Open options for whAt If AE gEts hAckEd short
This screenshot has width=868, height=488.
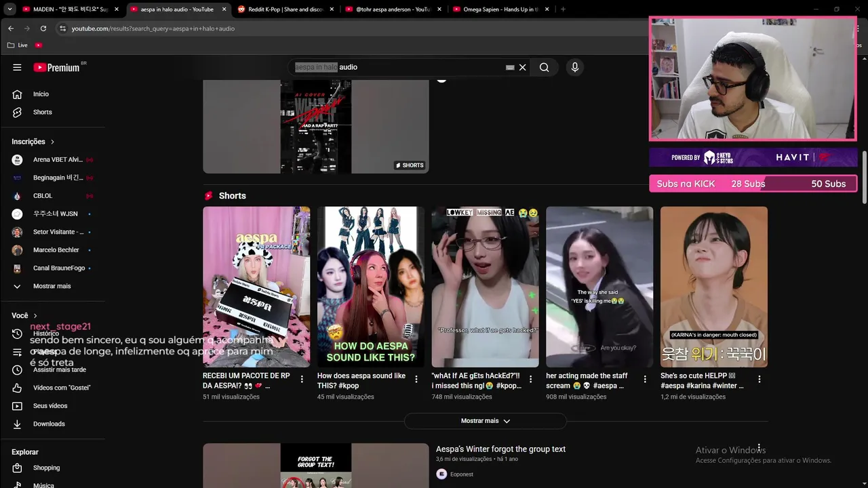[531, 380]
